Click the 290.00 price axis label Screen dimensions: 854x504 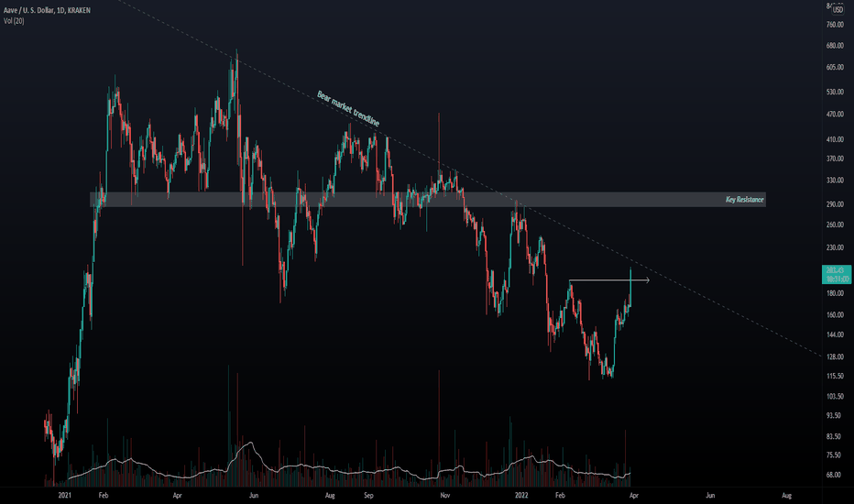pos(835,204)
